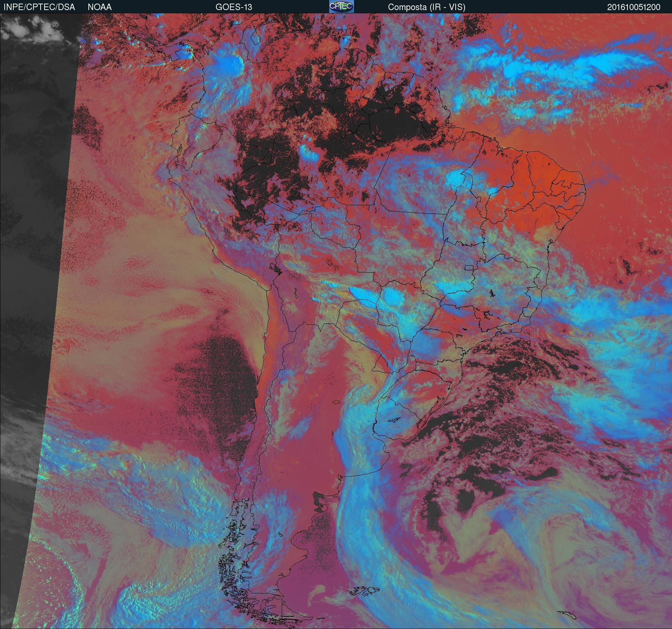Click the Mar Chiquita lake outline in Argentina
672x629 pixels.
click(x=336, y=402)
